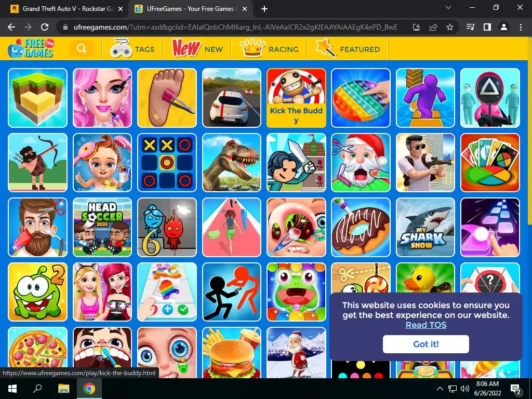Open File Explorer from taskbar
This screenshot has height=399, width=532.
tap(63, 389)
